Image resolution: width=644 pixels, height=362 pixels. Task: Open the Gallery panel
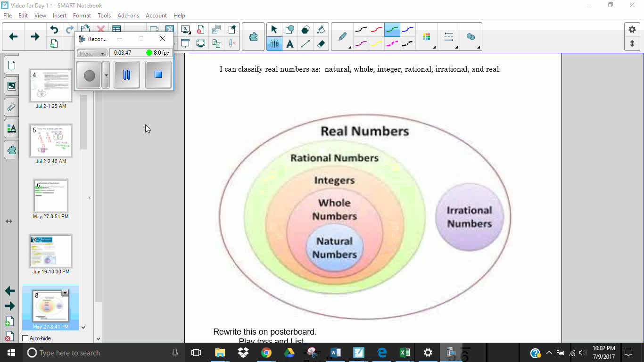pyautogui.click(x=11, y=86)
